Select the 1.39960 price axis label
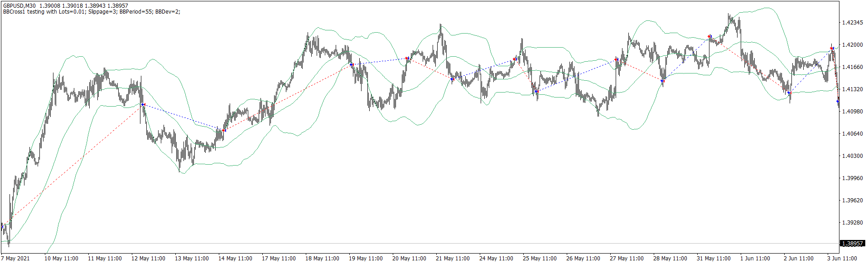The height and width of the screenshot is (264, 868). (852, 178)
